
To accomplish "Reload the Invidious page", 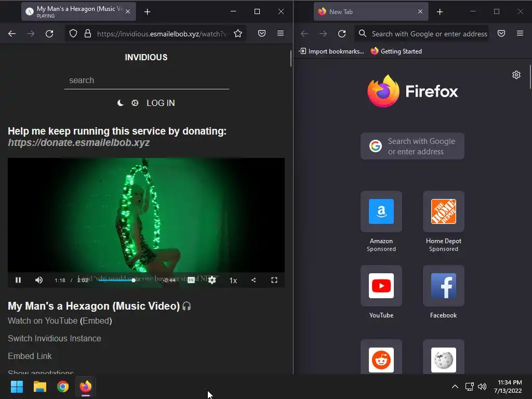I will tap(49, 34).
